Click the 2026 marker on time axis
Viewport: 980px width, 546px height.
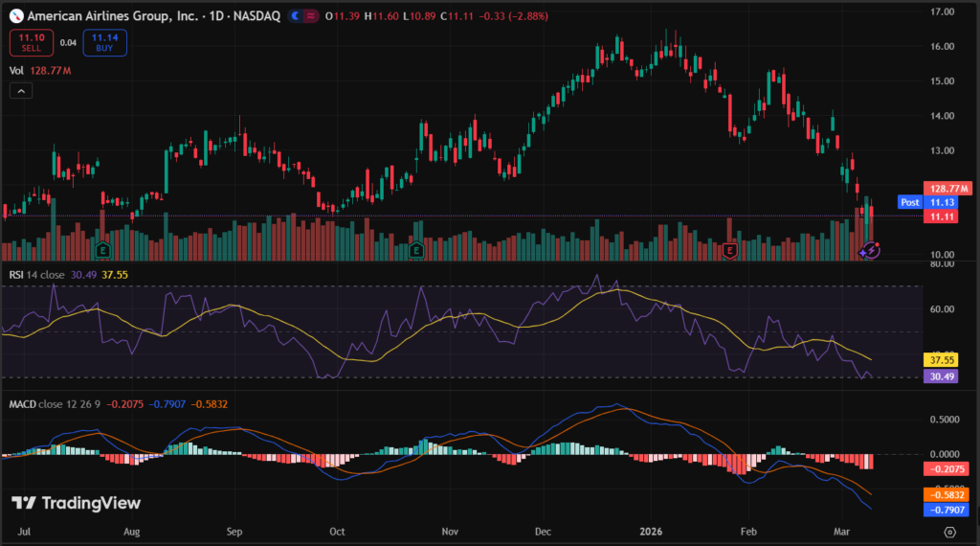[653, 530]
